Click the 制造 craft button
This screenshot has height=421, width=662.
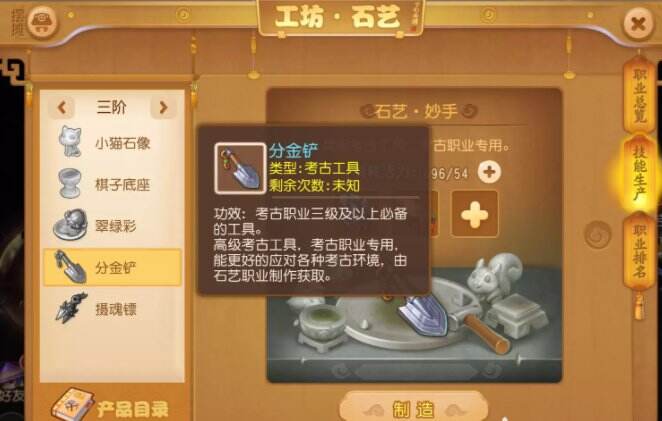click(x=414, y=408)
